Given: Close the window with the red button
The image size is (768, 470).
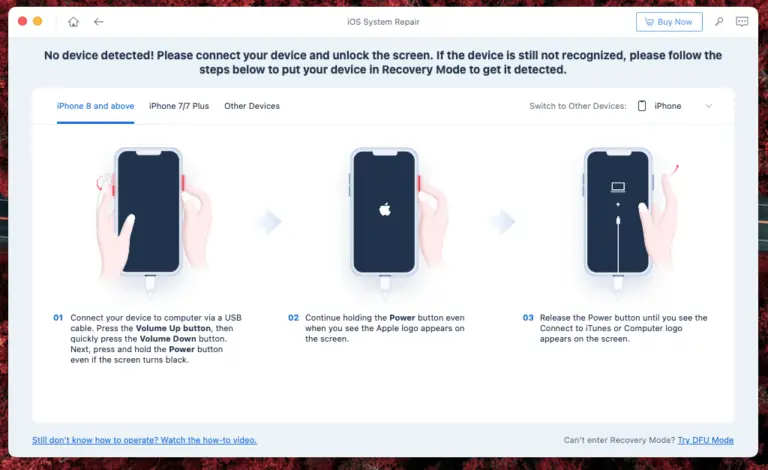Looking at the screenshot, I should [x=22, y=22].
